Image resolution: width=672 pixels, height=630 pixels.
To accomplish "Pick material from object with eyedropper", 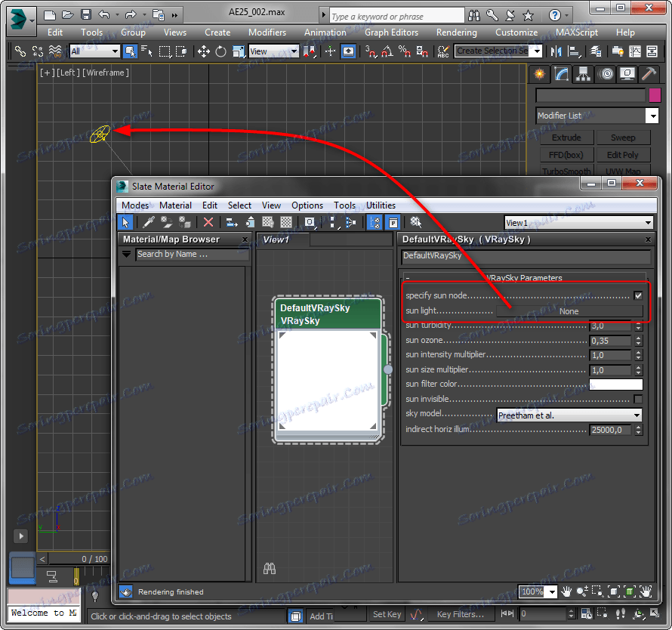I will [149, 222].
